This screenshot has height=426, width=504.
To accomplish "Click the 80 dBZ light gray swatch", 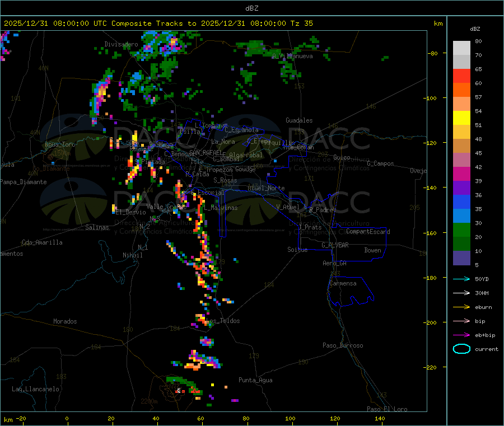I will point(461,48).
